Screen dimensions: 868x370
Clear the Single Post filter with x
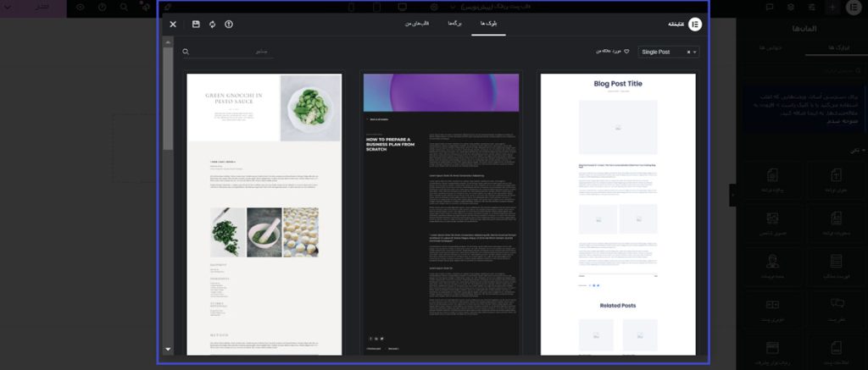point(687,52)
